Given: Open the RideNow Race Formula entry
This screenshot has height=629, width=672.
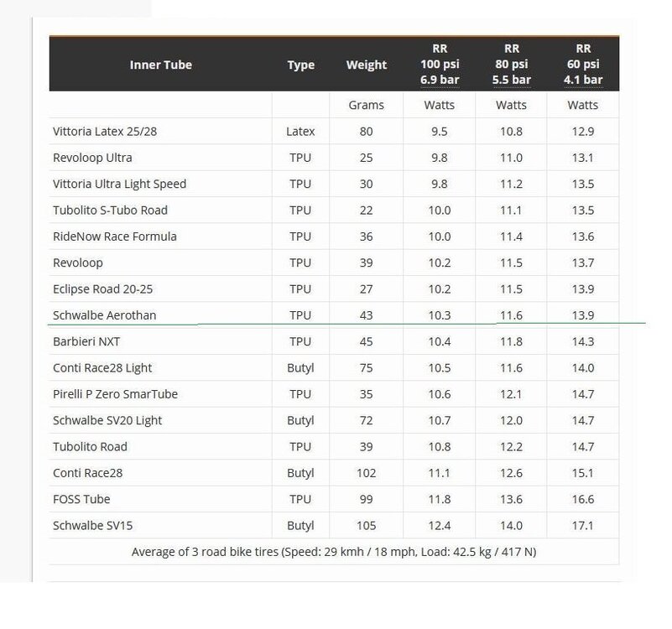Looking at the screenshot, I should pos(114,237).
